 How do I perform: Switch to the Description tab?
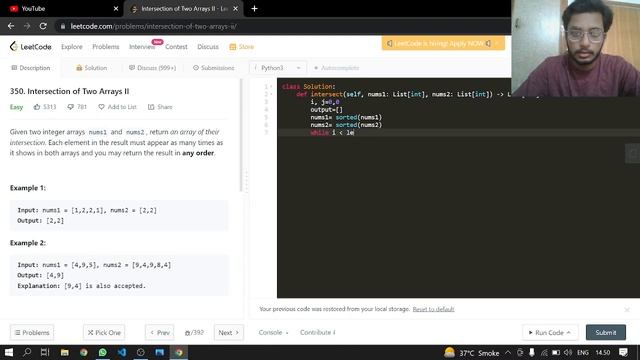tap(31, 68)
